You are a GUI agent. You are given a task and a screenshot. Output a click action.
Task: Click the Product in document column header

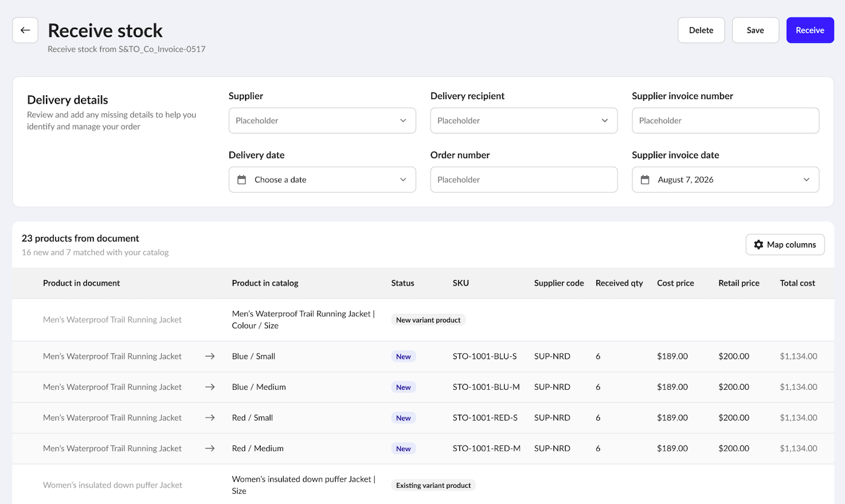81,283
